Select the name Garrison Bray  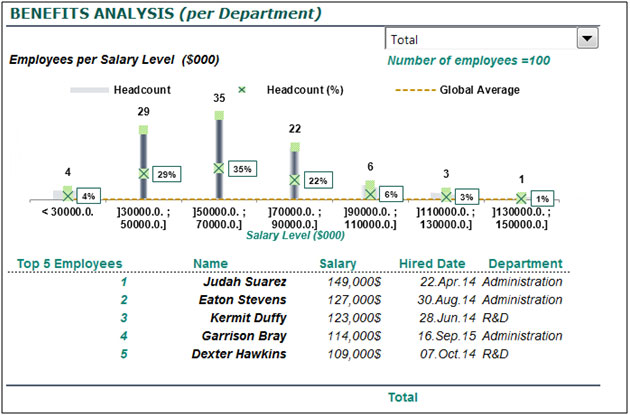244,336
